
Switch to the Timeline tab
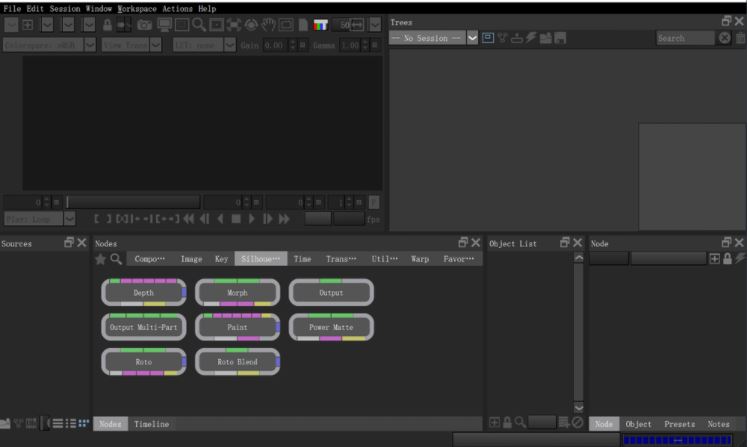[151, 424]
